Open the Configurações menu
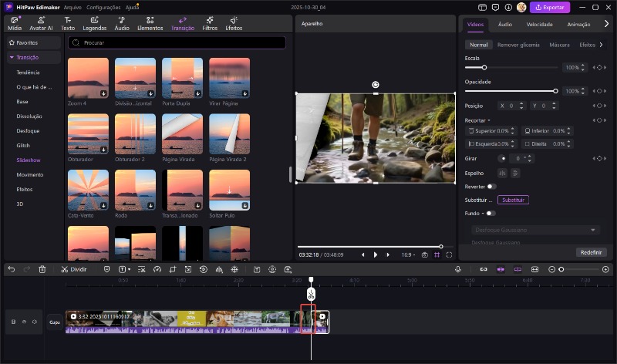Viewport: 617px width, 364px height. (103, 7)
